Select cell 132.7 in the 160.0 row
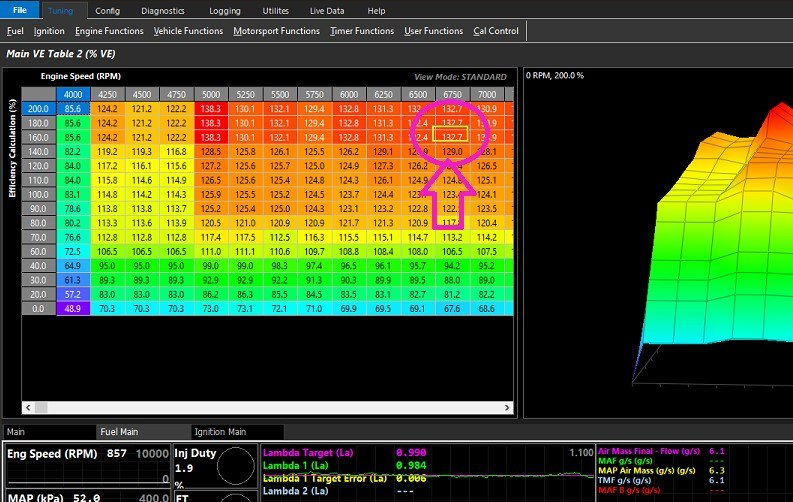Viewport: 793px width, 502px height. (452, 137)
